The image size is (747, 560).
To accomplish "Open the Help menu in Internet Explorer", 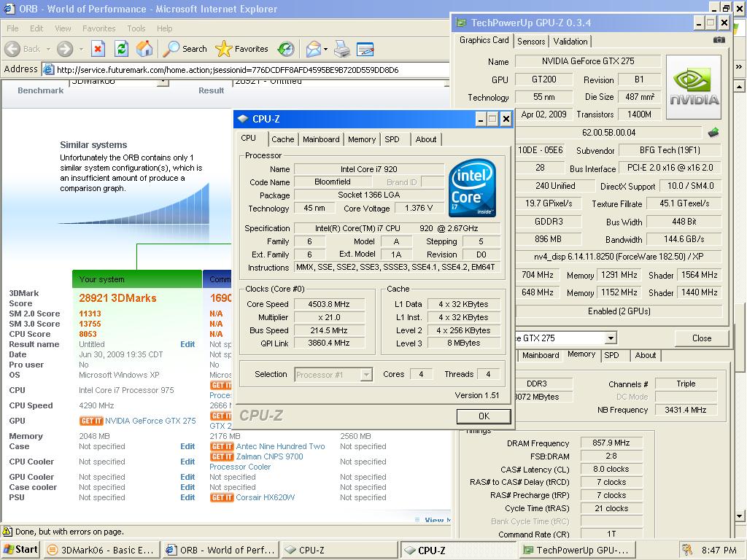I will (x=164, y=28).
